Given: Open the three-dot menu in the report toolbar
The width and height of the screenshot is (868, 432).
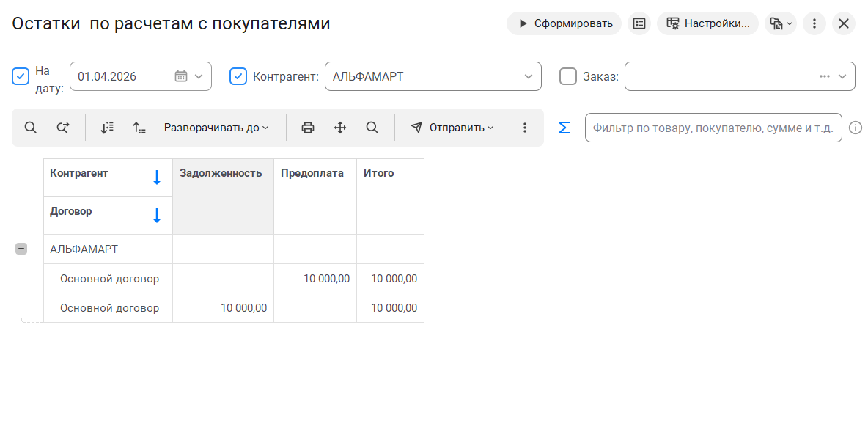Looking at the screenshot, I should tap(525, 128).
